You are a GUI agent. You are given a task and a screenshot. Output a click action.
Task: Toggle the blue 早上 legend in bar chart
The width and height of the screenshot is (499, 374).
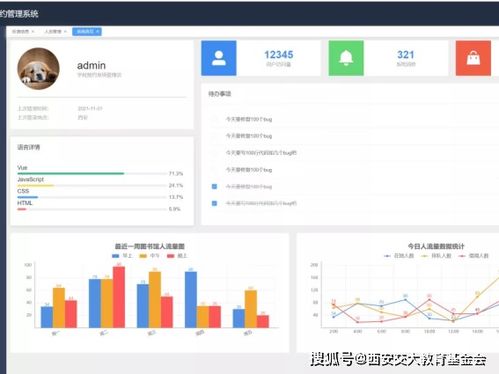click(x=122, y=256)
